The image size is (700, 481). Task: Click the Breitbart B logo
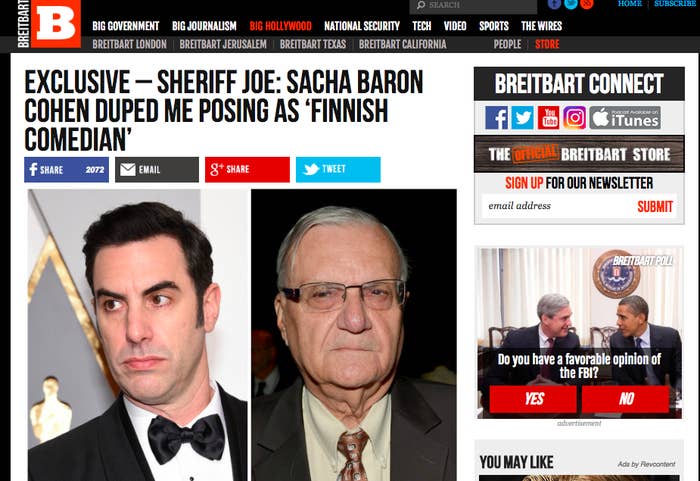click(x=56, y=23)
